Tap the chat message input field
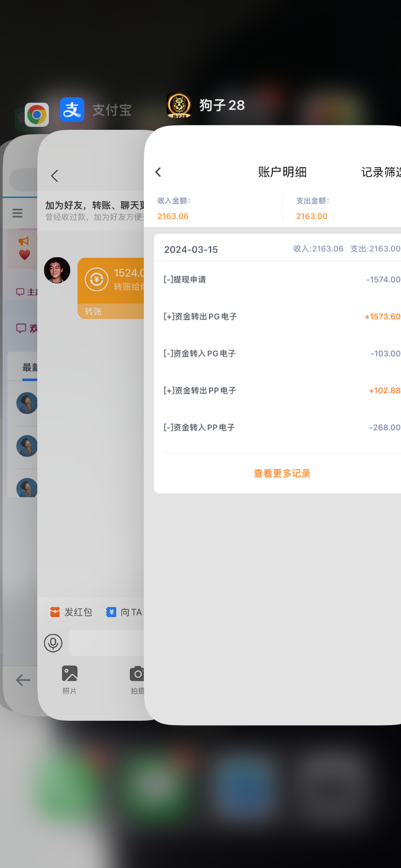 pos(108,643)
